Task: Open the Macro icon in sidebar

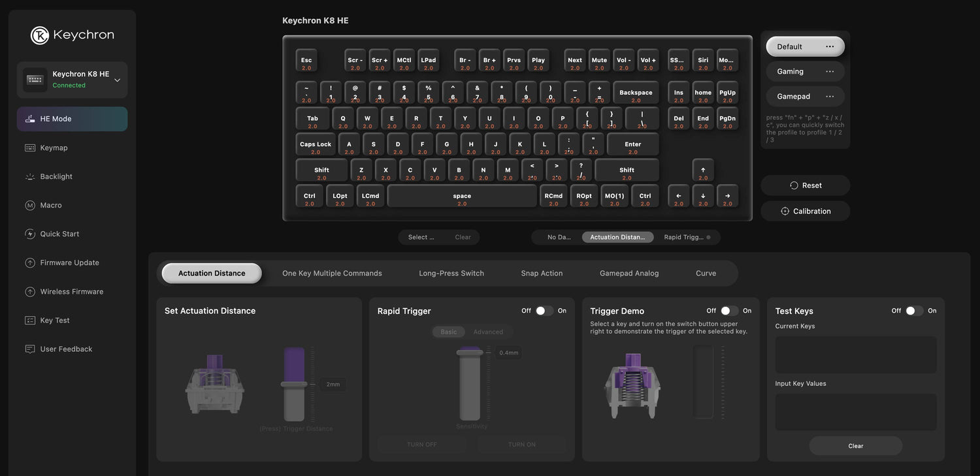Action: [30, 205]
